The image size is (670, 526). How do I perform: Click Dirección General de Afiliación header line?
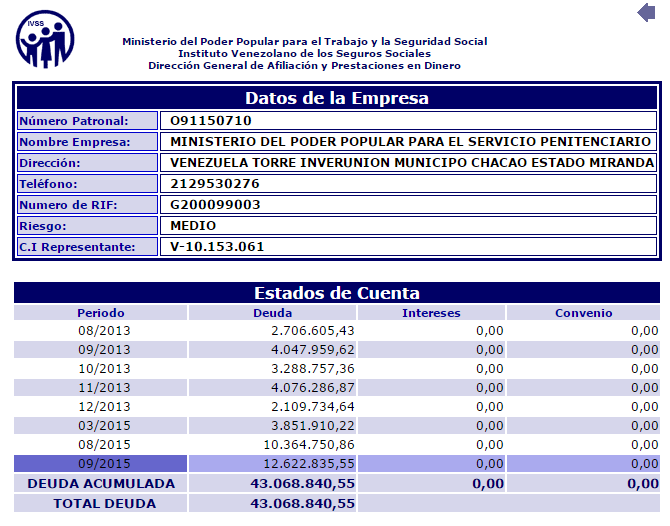[x=304, y=65]
